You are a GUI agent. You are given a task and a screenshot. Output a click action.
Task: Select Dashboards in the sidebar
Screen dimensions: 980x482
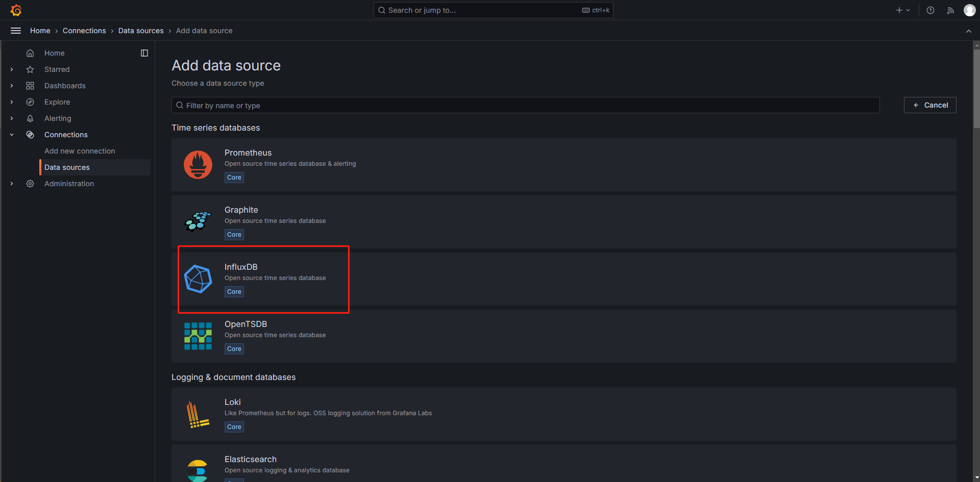65,86
